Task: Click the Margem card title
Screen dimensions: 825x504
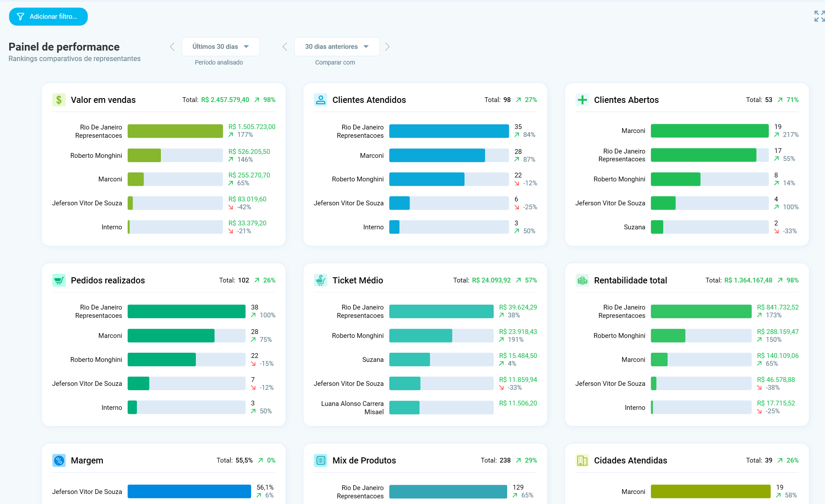Action: point(87,460)
